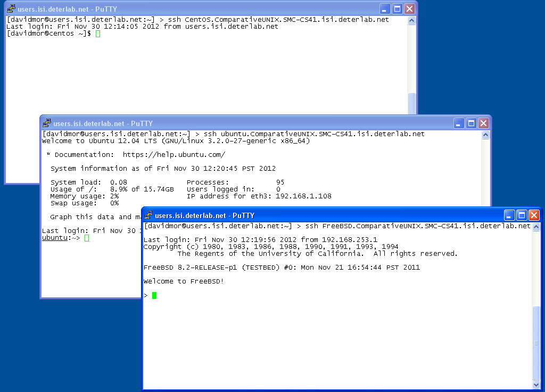Viewport: 545px width, 392px height.
Task: Click the PuTTY icon on the Ubuntu session window
Action: (x=47, y=123)
